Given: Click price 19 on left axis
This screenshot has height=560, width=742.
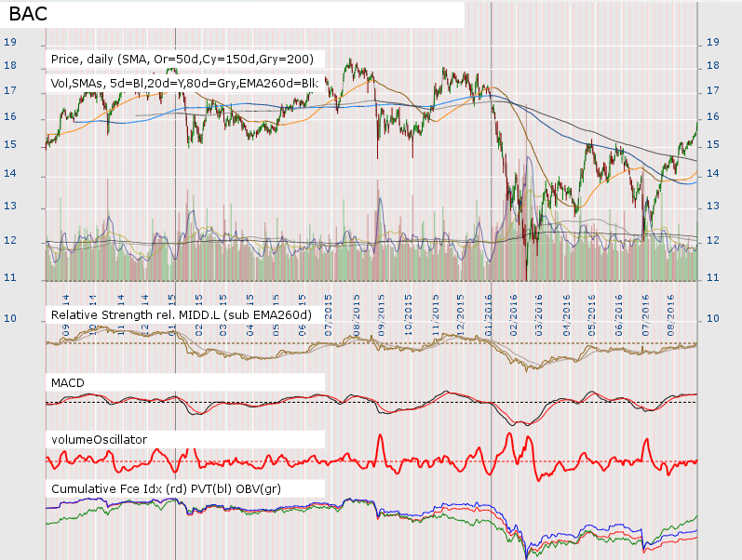Looking at the screenshot, I should [x=10, y=42].
